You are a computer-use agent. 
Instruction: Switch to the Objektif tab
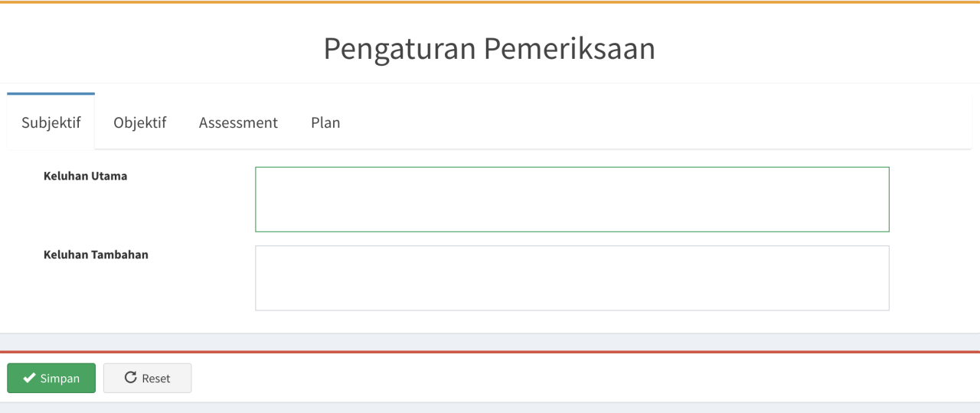[x=140, y=122]
